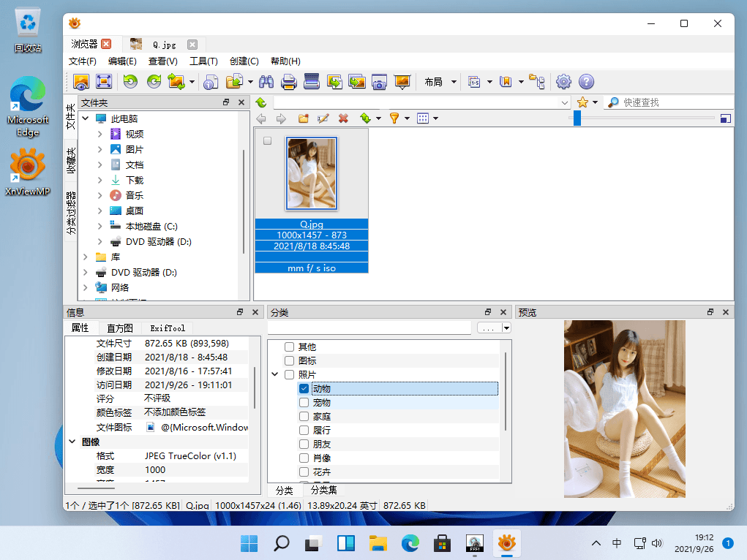Check the 朋友 category box
The width and height of the screenshot is (747, 560).
click(x=304, y=444)
